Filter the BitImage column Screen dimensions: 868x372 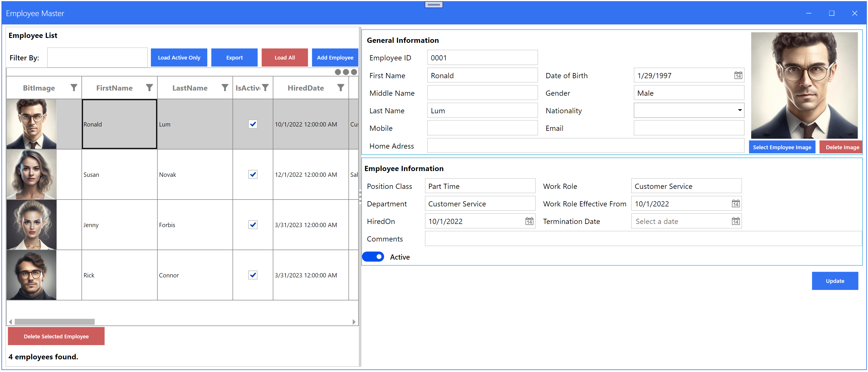(x=74, y=87)
